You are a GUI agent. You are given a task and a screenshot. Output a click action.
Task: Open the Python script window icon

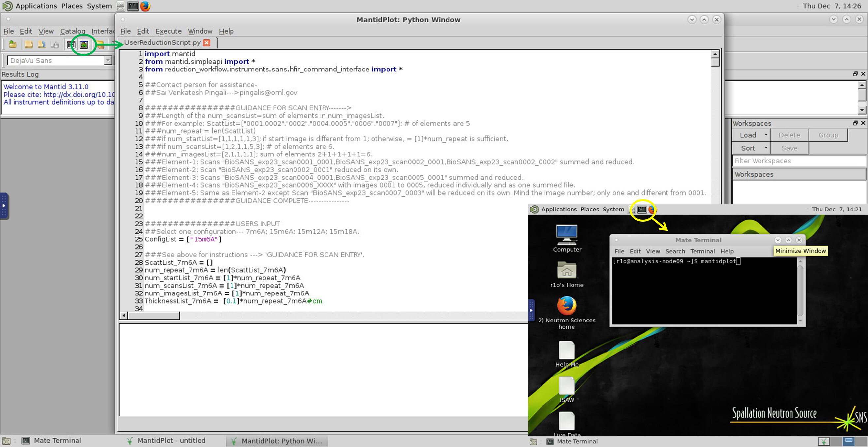83,44
